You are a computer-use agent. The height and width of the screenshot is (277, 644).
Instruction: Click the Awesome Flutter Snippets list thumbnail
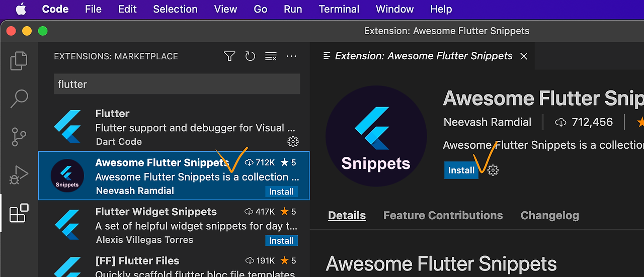pos(67,176)
